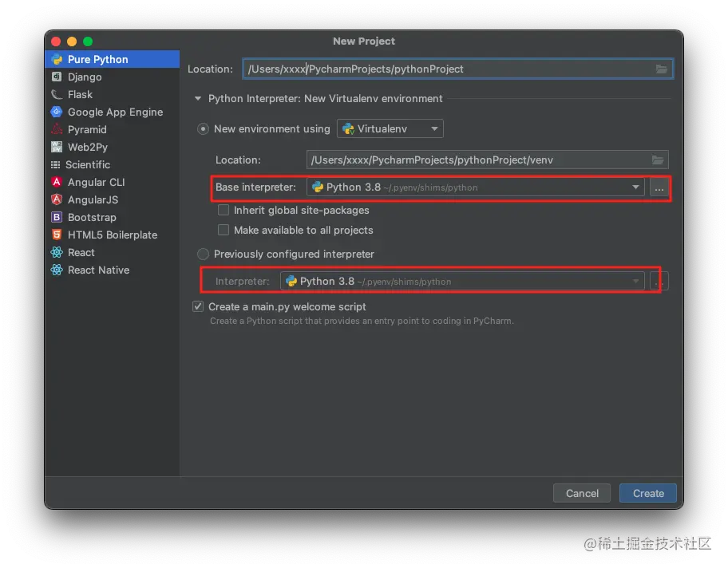Select React project type

coord(113,252)
